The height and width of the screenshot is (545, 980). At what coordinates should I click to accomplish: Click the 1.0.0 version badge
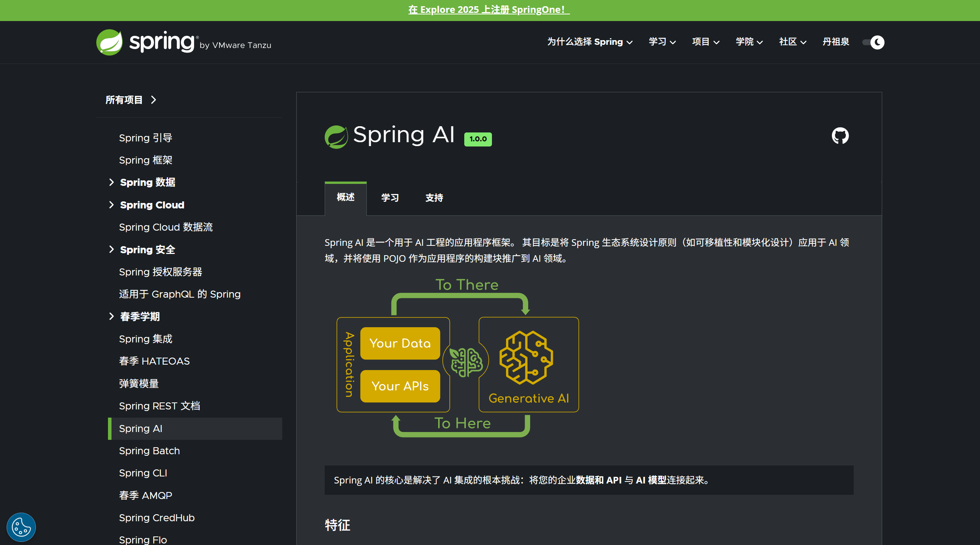point(478,139)
